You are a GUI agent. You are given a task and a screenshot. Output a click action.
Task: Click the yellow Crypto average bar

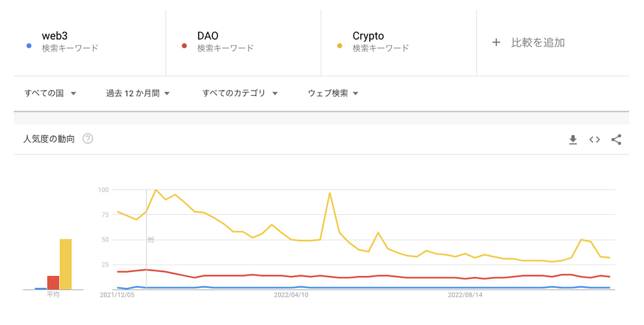point(65,265)
